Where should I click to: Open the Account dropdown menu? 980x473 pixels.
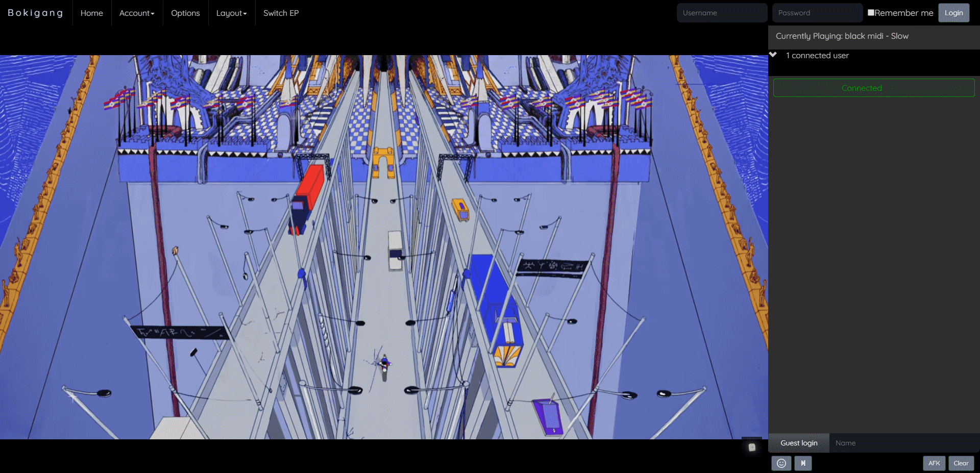136,13
